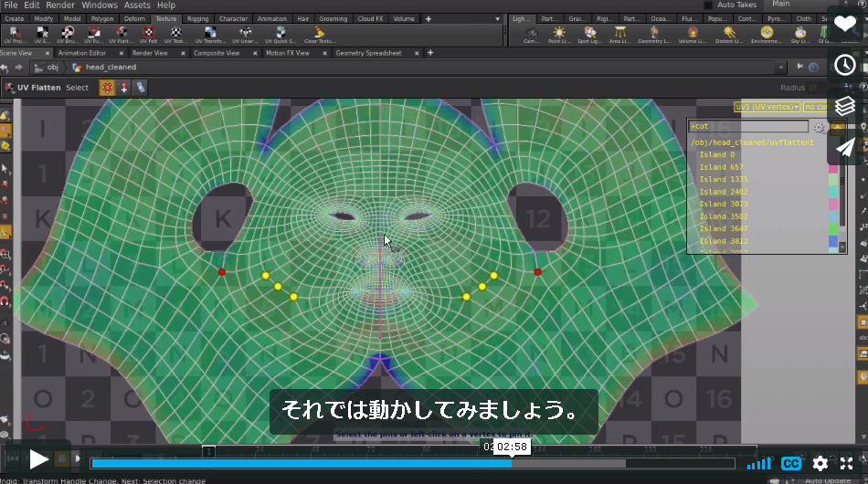Viewport: 868px width, 484px height.
Task: Toggle fullscreen video mode
Action: (x=846, y=464)
